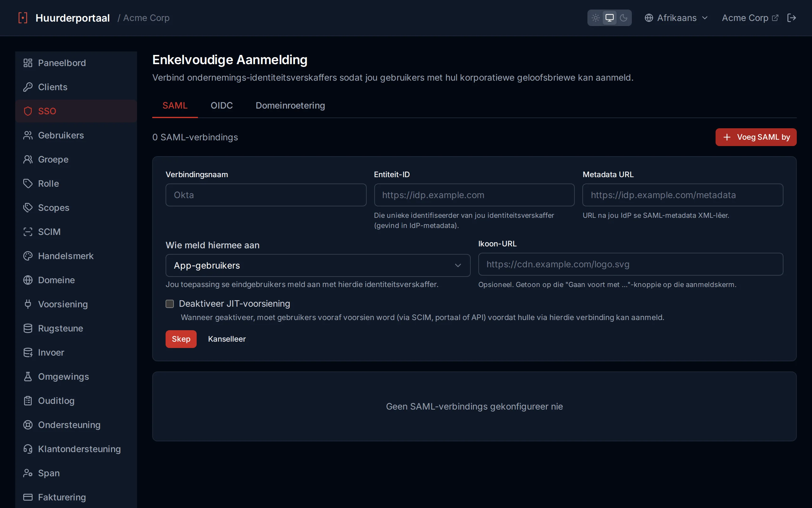812x508 pixels.
Task: Focus the Ikoon-URL input field
Action: pos(631,264)
